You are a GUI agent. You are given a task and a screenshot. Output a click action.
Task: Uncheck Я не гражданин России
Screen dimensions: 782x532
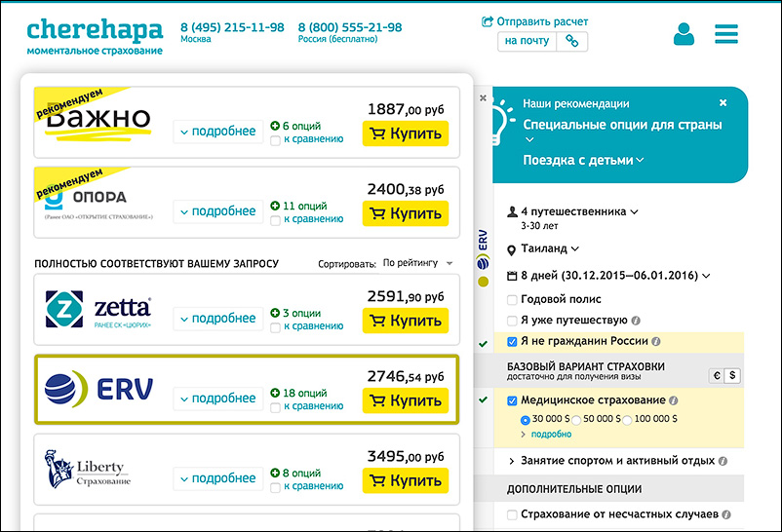512,342
